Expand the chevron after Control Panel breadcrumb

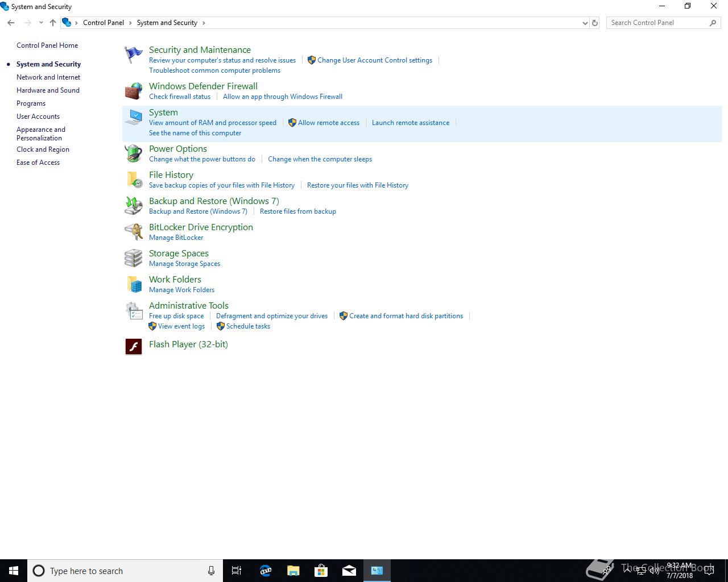click(130, 23)
